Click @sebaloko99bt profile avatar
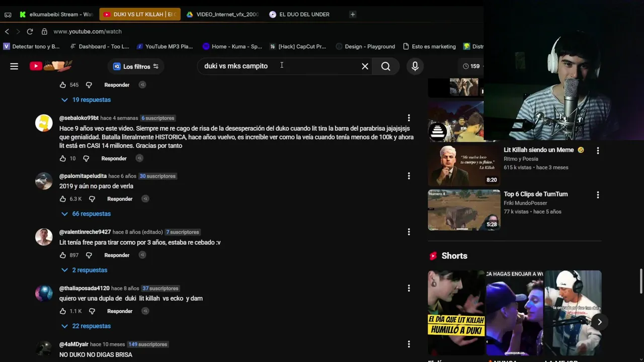This screenshot has height=362, width=644. 44,123
